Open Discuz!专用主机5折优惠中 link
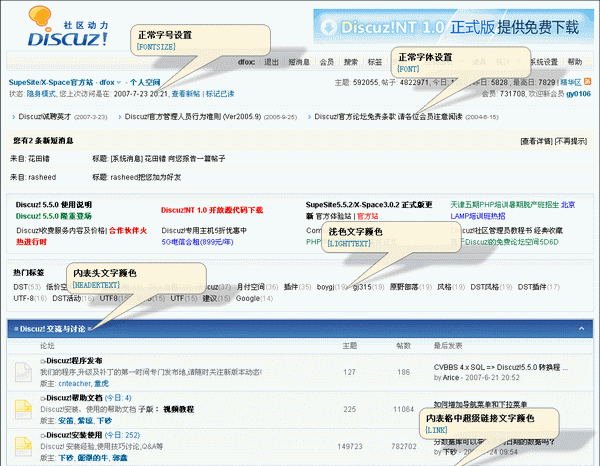 [204, 230]
